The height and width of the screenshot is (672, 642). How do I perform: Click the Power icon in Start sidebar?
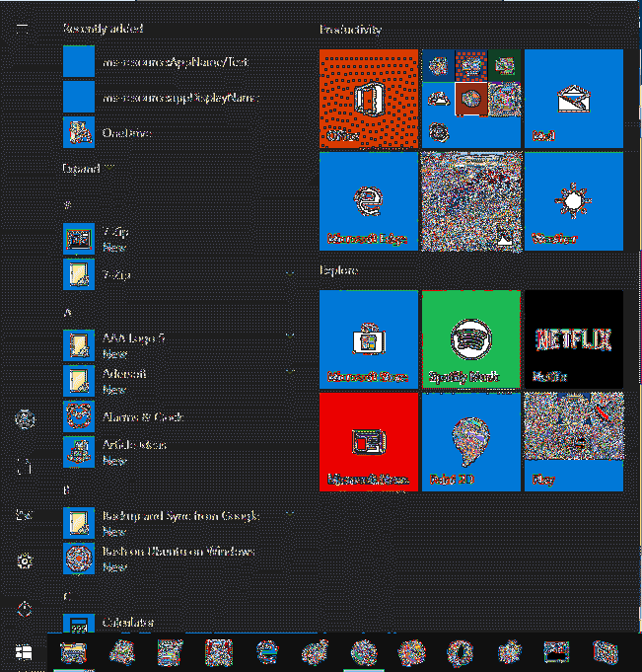26,609
